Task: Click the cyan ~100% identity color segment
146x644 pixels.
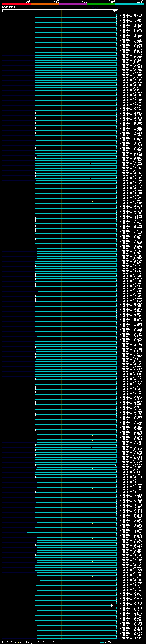Action: click(130, 4)
